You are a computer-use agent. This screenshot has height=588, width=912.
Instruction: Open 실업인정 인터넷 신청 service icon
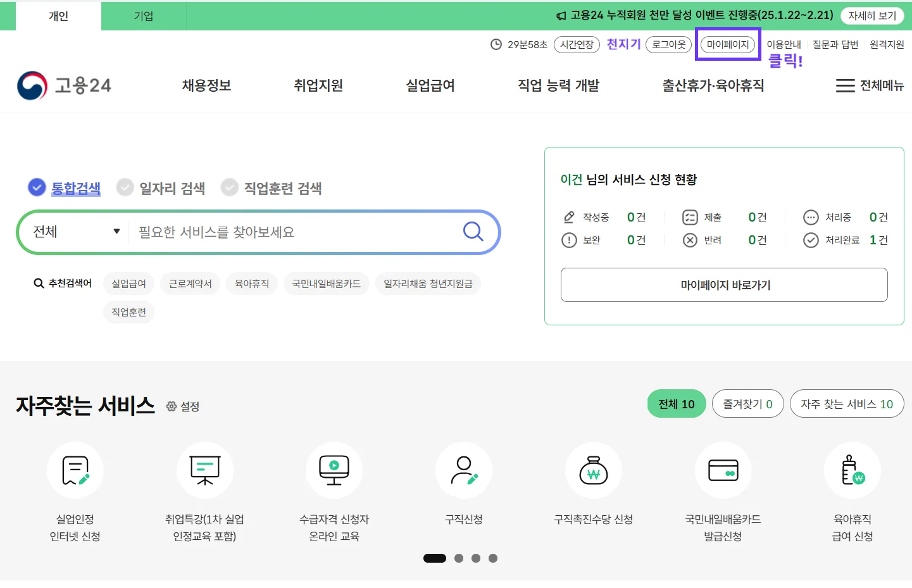point(75,470)
